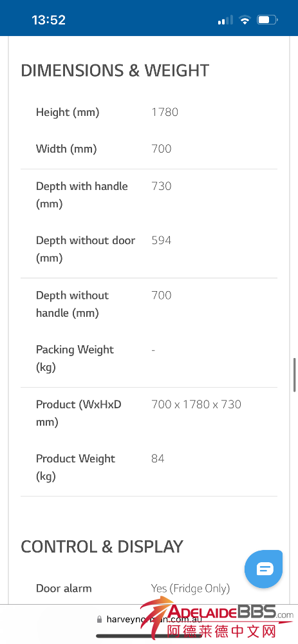Tap the battery indicator icon
The height and width of the screenshot is (644, 298).
tap(268, 20)
